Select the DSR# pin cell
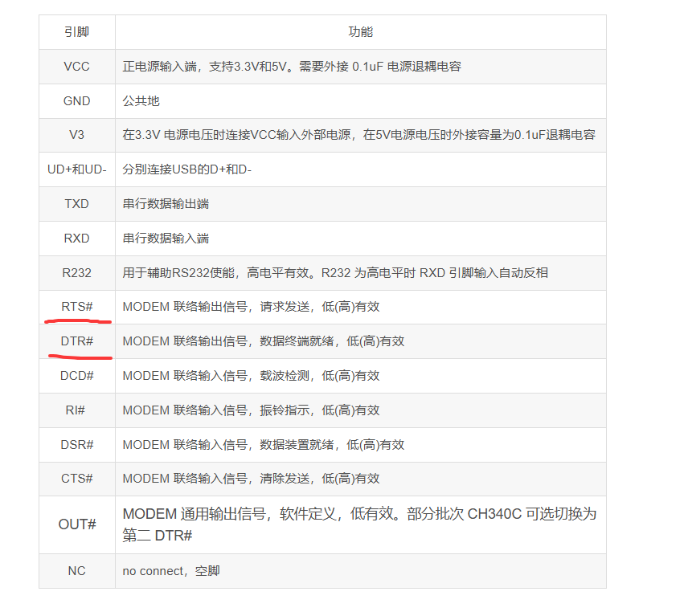 click(77, 444)
